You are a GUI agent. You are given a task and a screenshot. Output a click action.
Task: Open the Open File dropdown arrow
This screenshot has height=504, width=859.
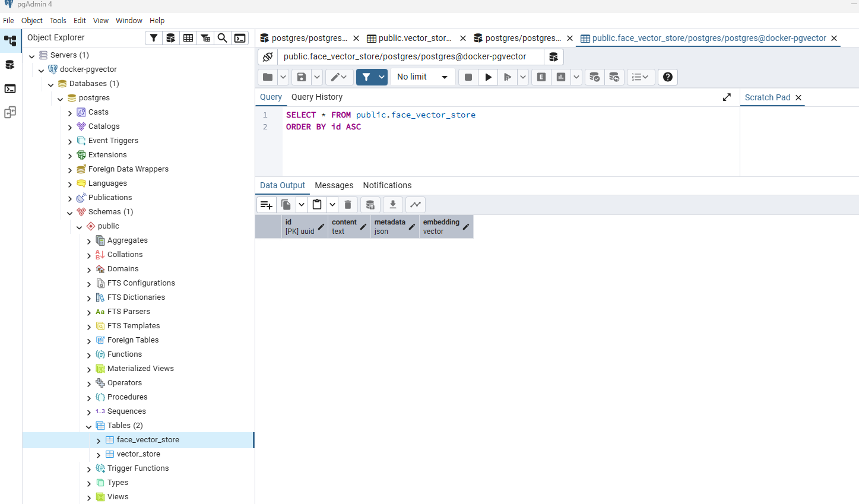click(x=283, y=77)
